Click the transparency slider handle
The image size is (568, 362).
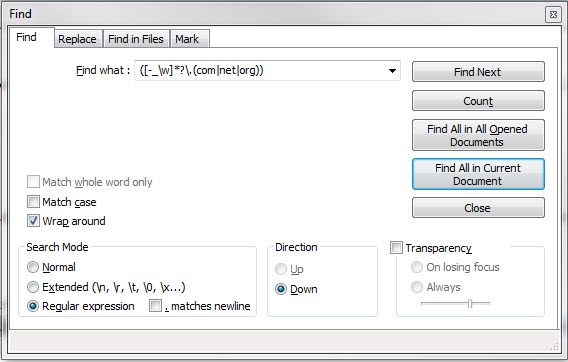[470, 303]
